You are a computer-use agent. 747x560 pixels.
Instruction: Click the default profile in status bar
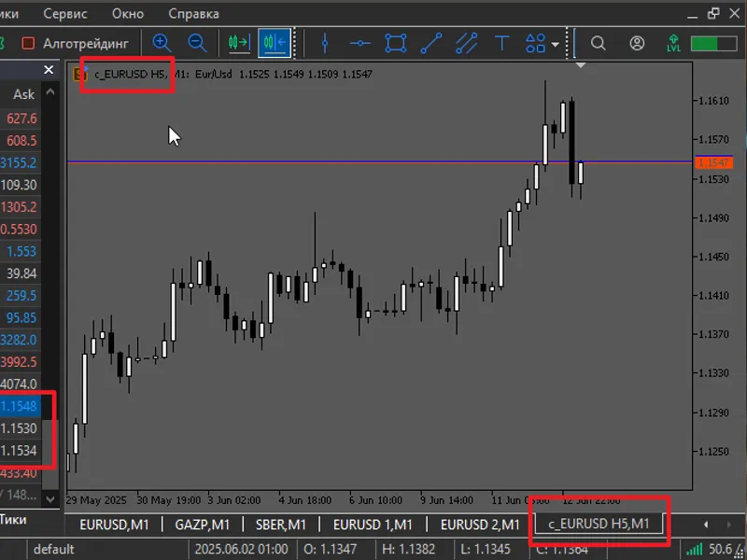[54, 549]
